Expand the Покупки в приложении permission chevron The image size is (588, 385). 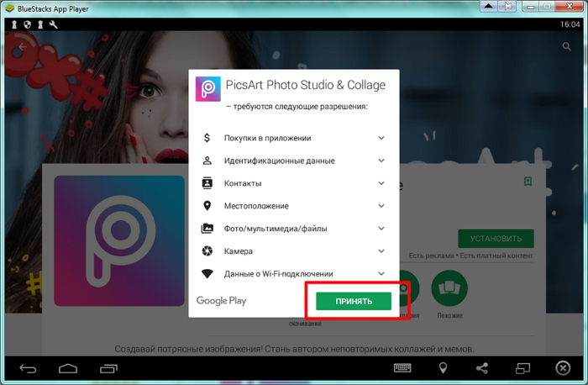coord(381,138)
